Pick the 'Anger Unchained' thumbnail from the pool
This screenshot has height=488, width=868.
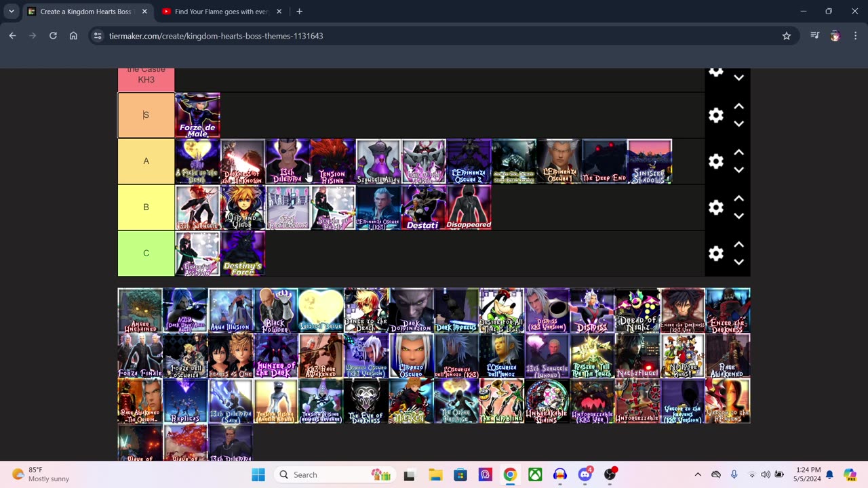(x=140, y=310)
